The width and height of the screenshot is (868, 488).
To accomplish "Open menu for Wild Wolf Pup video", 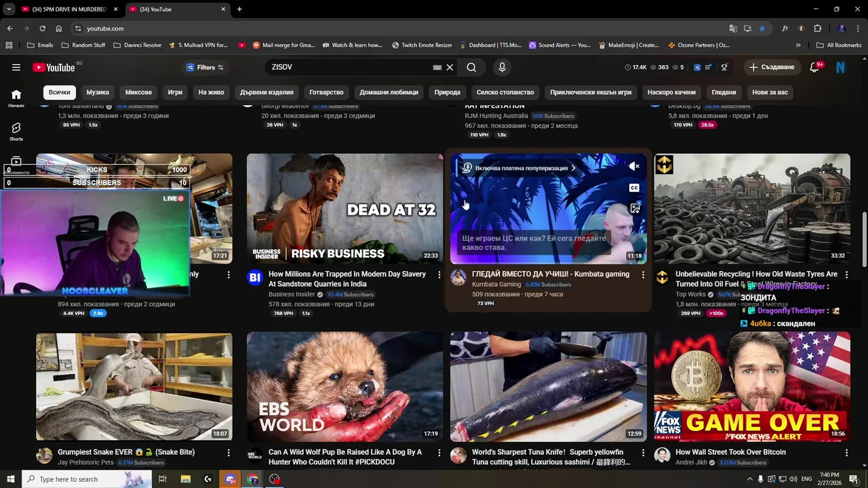I will point(439,452).
